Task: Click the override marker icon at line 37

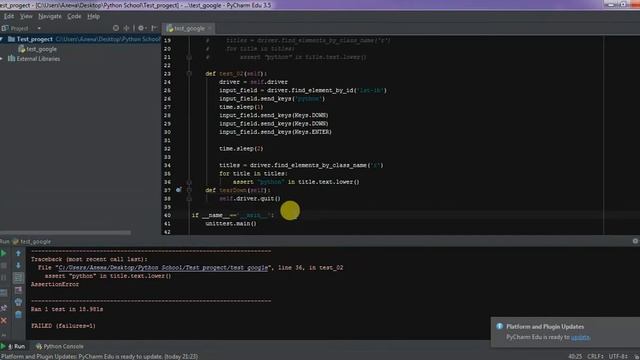Action: (x=178, y=190)
